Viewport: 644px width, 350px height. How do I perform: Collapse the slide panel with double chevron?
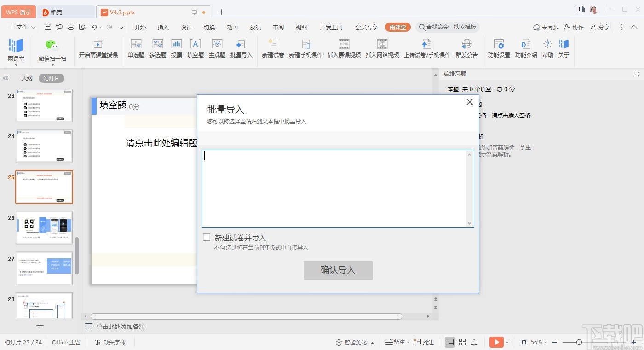(x=6, y=78)
